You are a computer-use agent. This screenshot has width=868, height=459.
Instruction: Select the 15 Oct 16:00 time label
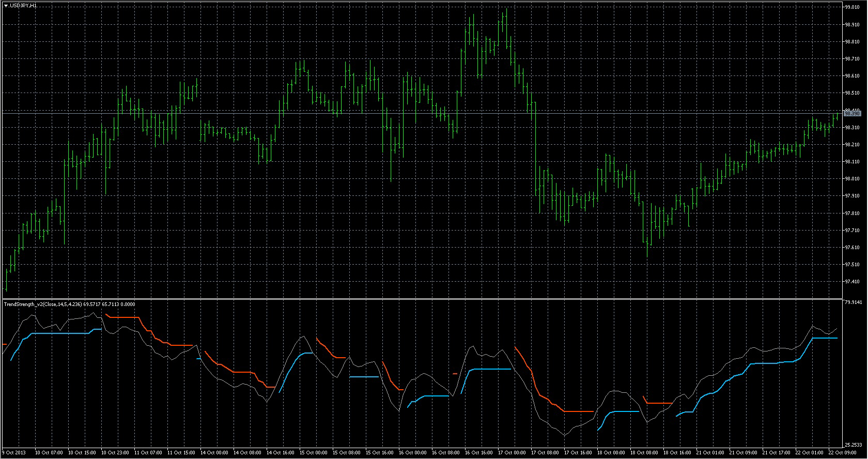[x=380, y=453]
